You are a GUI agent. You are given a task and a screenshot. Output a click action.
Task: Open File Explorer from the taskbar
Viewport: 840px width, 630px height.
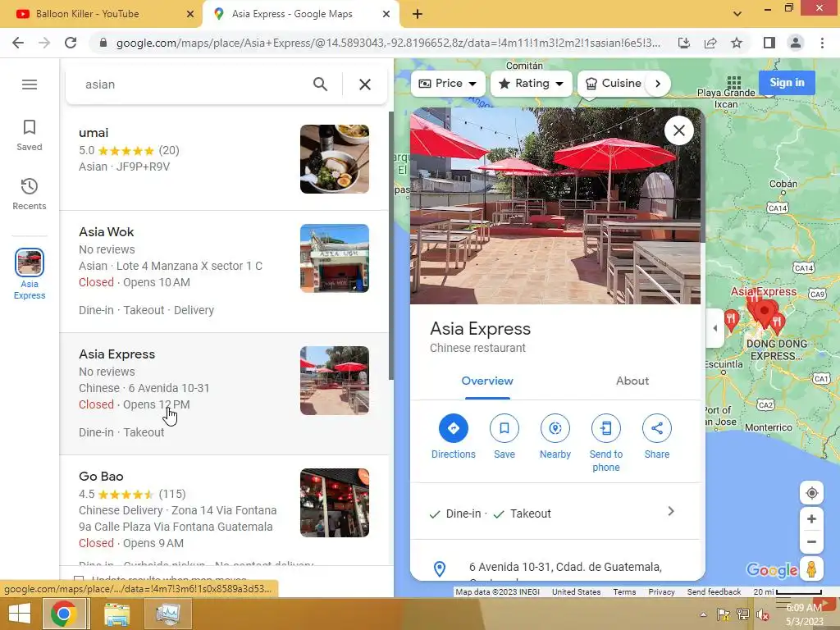(x=116, y=614)
